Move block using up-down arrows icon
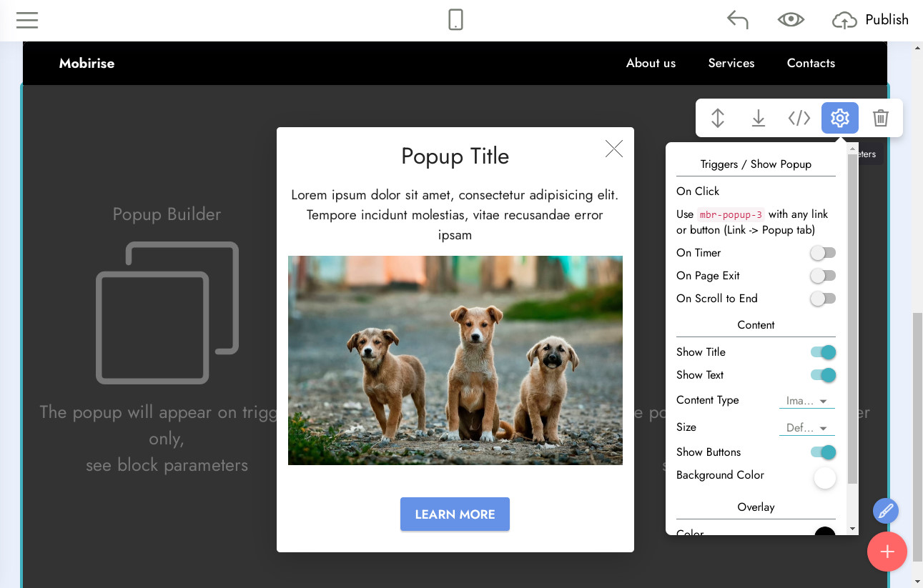Viewport: 923px width, 588px height. (718, 118)
